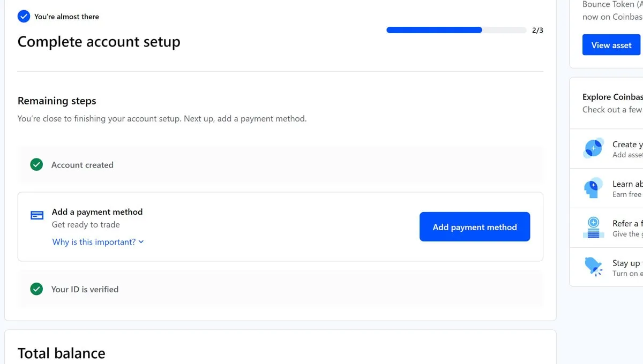Click the Refer a friend coin icon
The height and width of the screenshot is (364, 643).
pos(593,227)
